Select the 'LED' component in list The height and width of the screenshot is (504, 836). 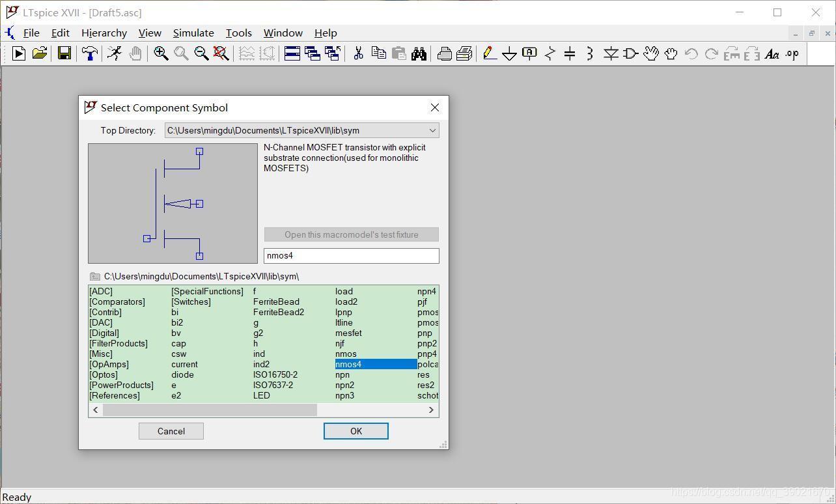[x=262, y=395]
